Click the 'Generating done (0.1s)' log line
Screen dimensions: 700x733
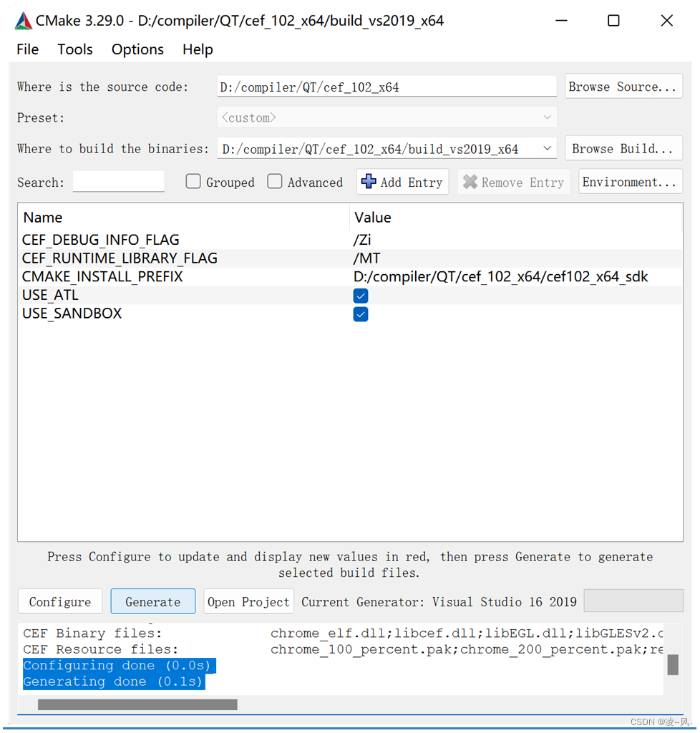tap(114, 681)
